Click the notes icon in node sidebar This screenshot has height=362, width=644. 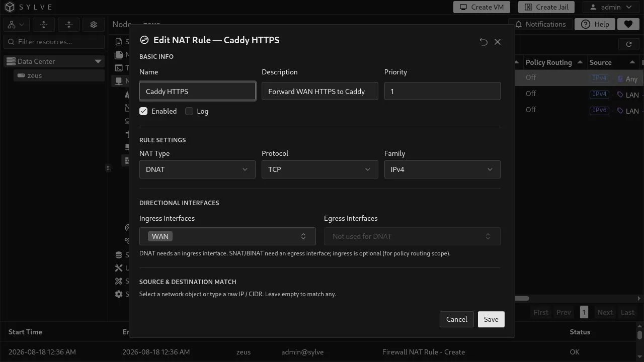(x=119, y=55)
